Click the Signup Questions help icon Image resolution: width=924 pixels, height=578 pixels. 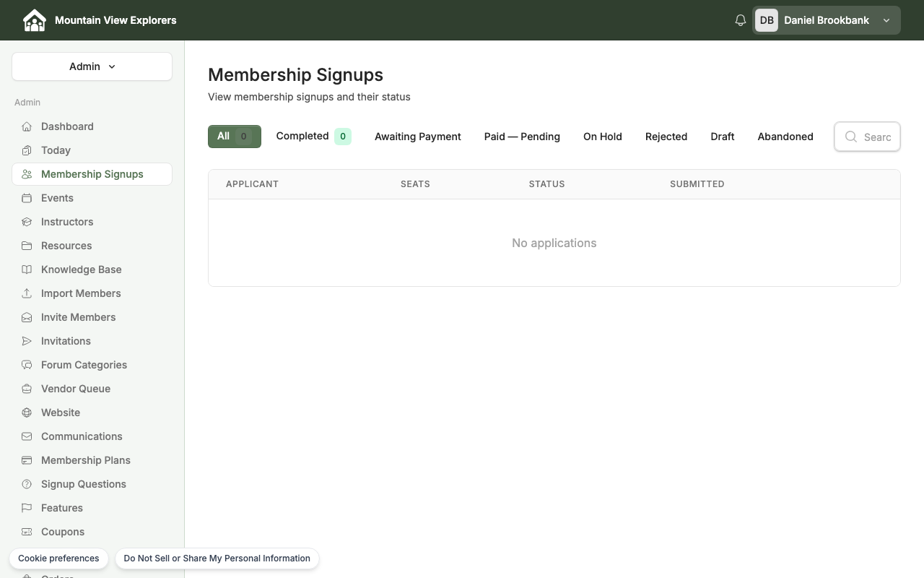(27, 484)
